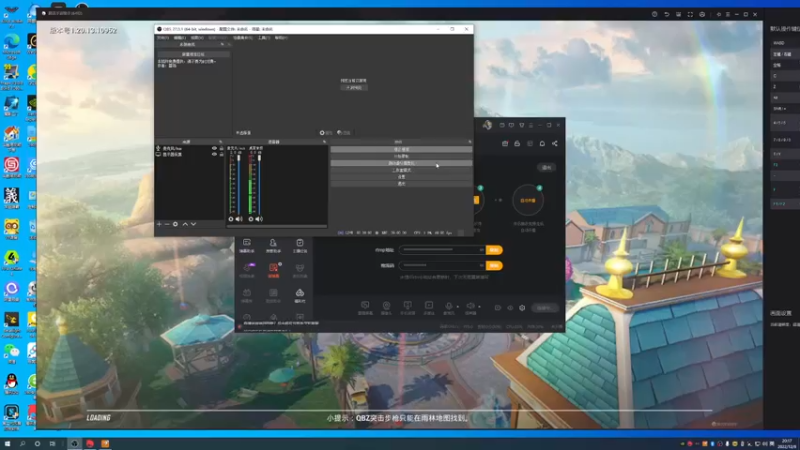Viewport: 800px width, 450px height.
Task: Click the red highlighted tool icon in the left grid
Action: (x=273, y=268)
